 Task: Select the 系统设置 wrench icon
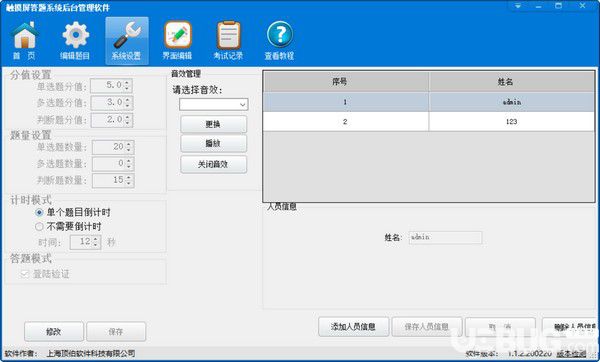127,41
